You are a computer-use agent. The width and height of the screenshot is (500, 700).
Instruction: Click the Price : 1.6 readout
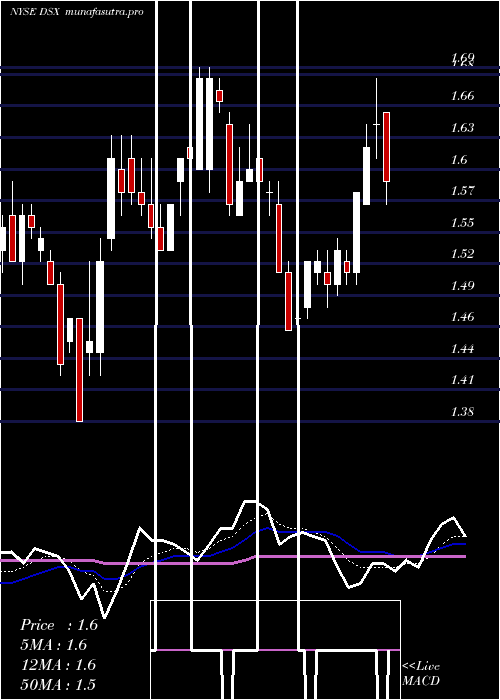(59, 625)
